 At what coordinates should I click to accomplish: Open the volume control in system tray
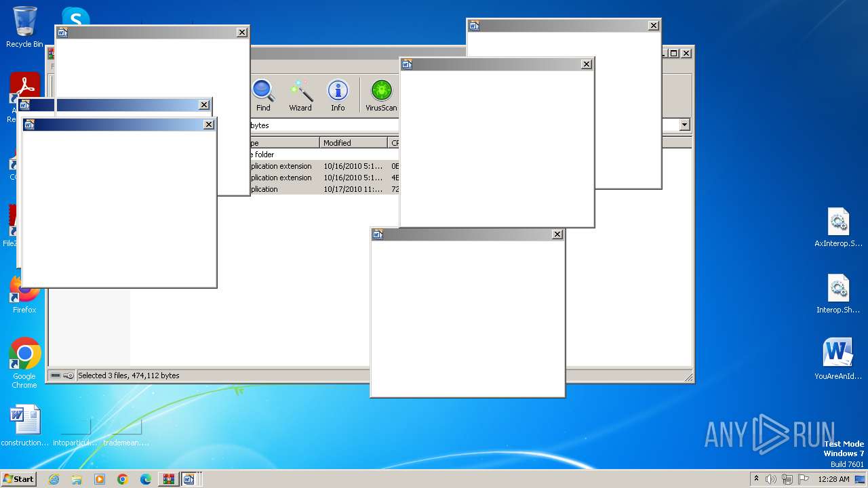coord(771,479)
